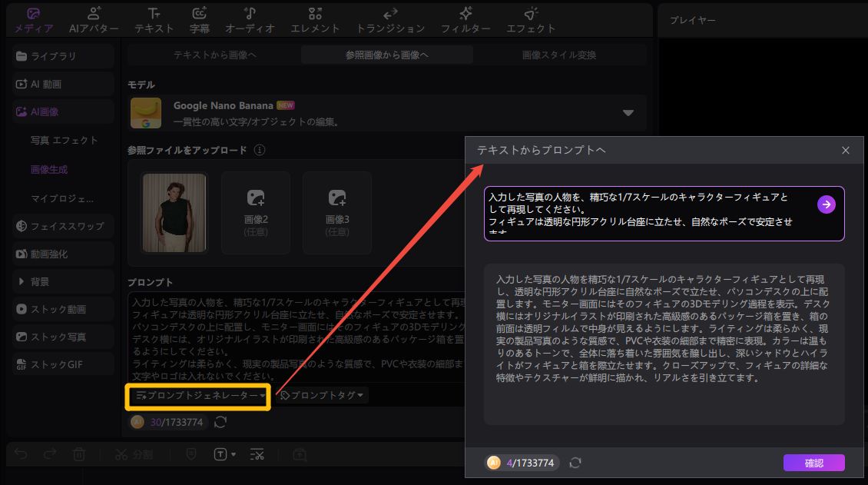Viewport: 868px width, 485px height.
Task: Click refresh icon beside 30/1733774 credits
Action: (220, 422)
